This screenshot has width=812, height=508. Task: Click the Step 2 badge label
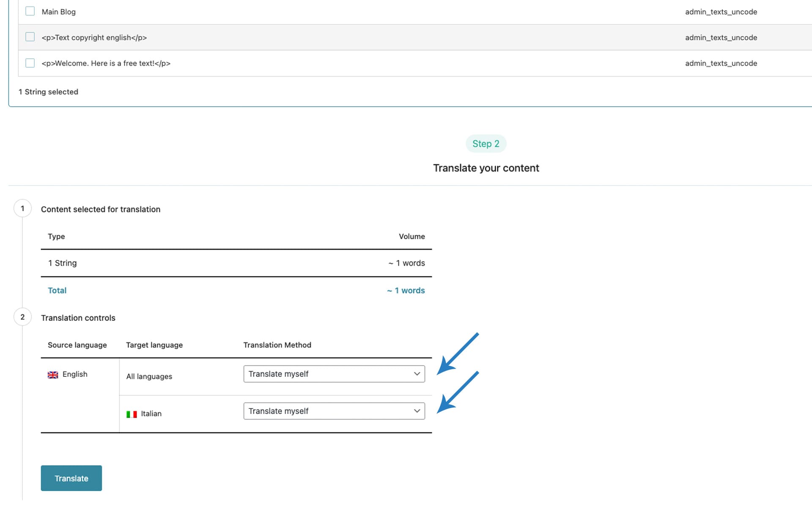486,144
